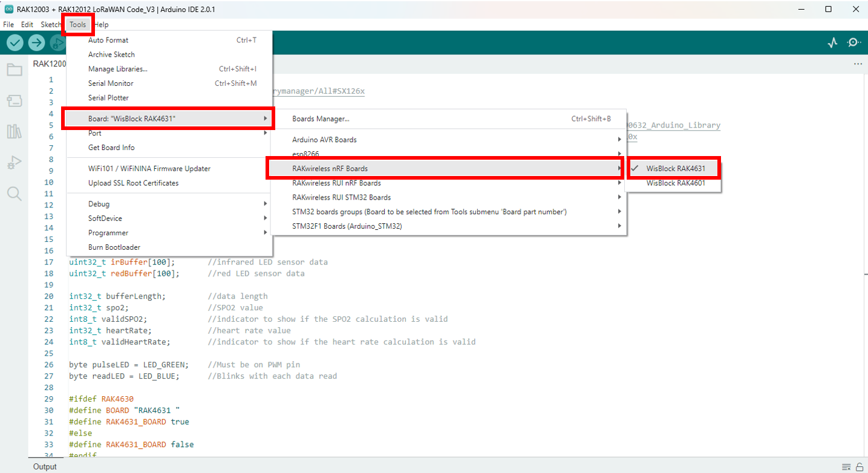This screenshot has height=473, width=868.
Task: Follow the 0632_Arduino_Library link in code
Action: click(x=673, y=125)
